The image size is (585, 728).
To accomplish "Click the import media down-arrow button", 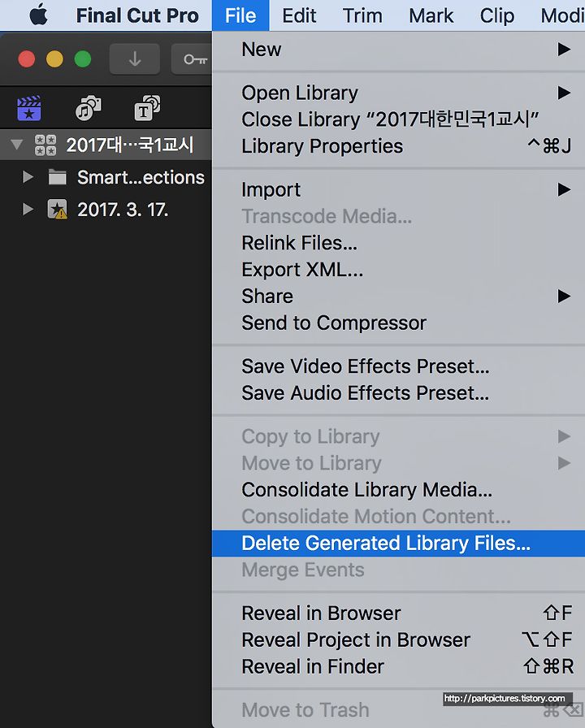I will (135, 59).
